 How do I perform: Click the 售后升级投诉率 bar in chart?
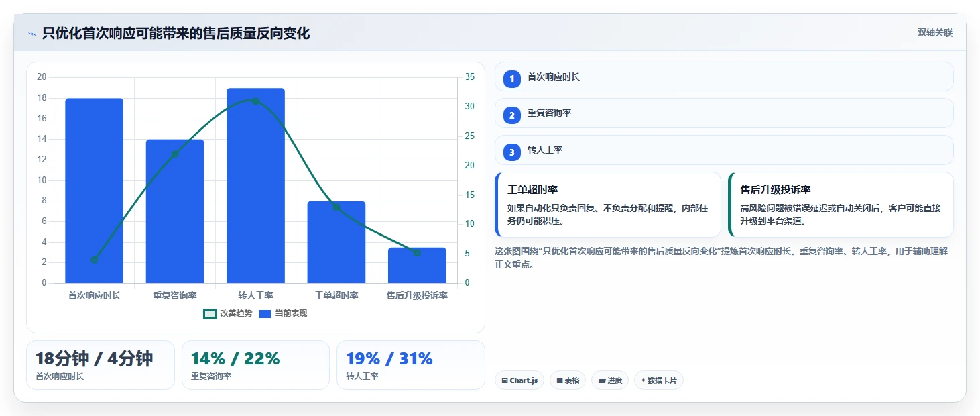pyautogui.click(x=417, y=265)
